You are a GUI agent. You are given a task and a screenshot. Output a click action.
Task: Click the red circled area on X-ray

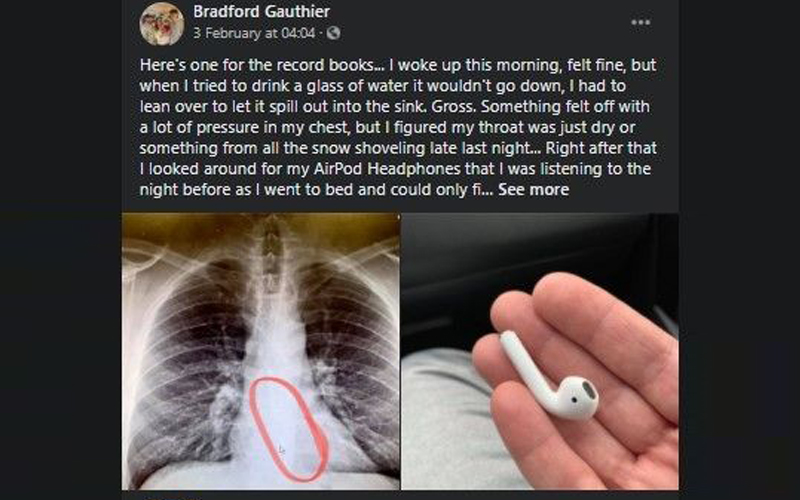coord(288,429)
